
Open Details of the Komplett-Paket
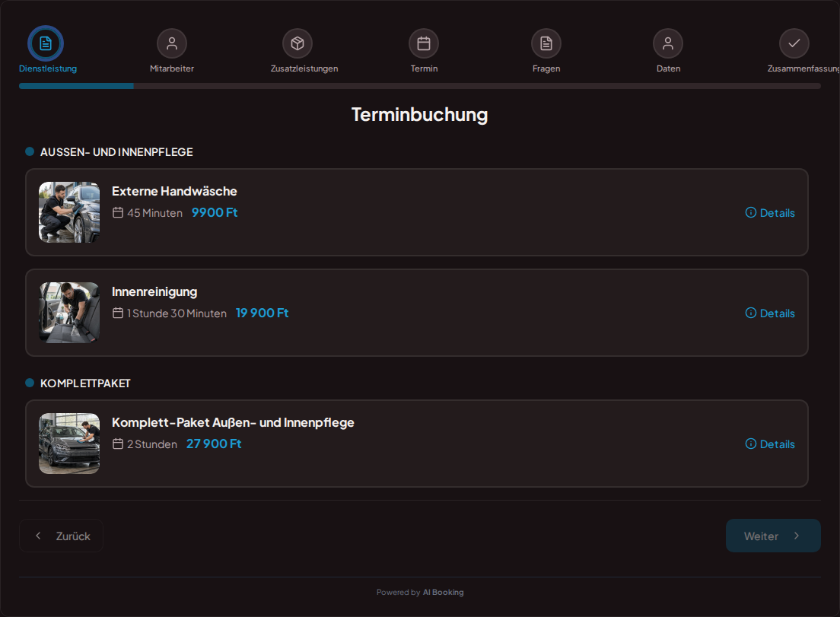[x=770, y=444]
